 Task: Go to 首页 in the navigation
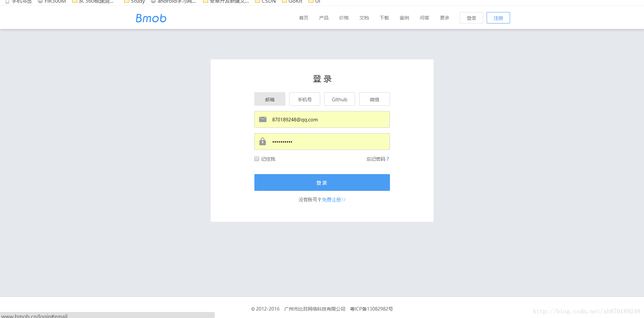point(304,18)
